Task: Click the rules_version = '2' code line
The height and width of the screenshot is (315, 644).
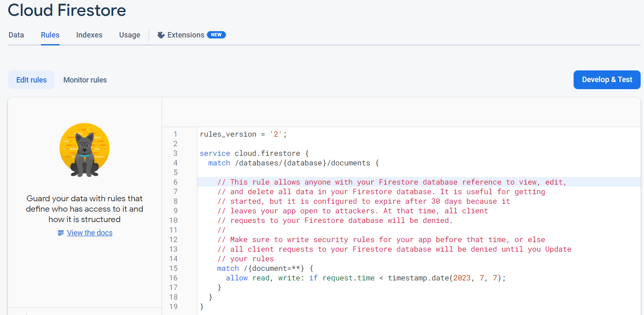Action: (x=244, y=134)
